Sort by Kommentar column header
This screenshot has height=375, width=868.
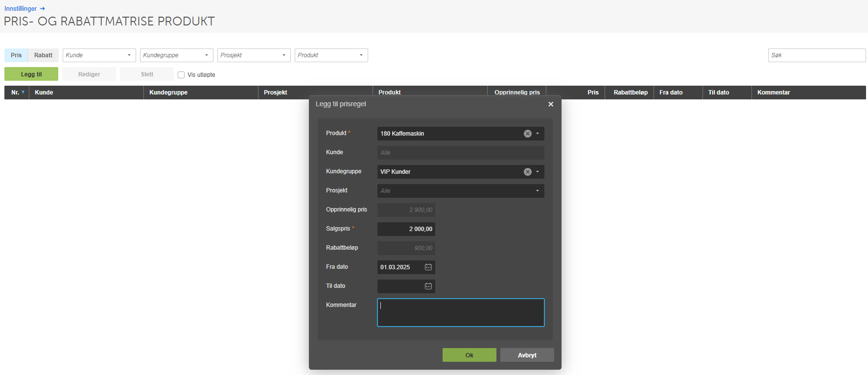809,93
